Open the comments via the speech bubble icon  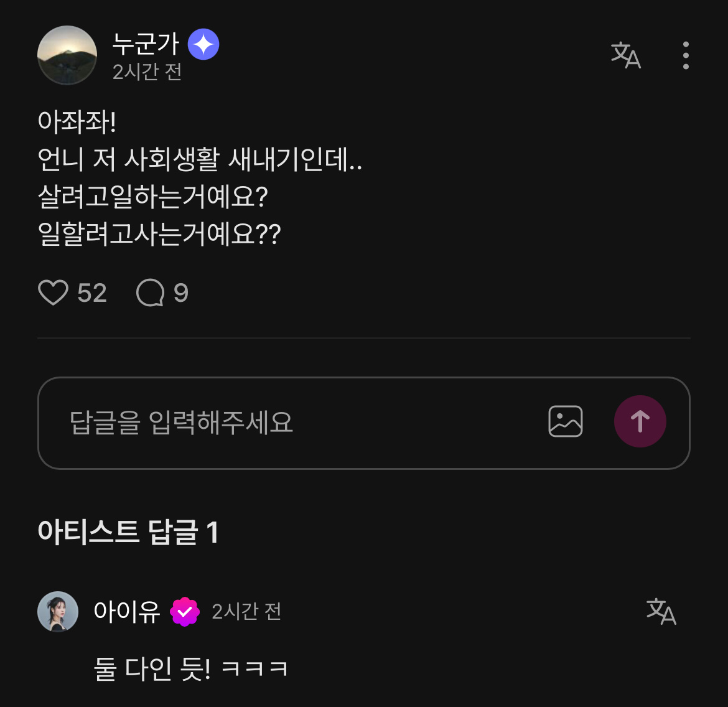click(150, 293)
